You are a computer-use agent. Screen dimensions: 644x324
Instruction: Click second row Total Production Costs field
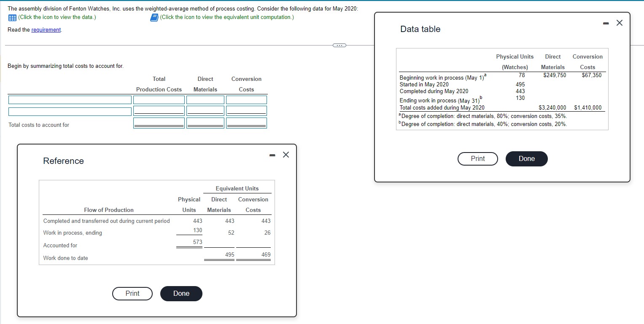159,111
